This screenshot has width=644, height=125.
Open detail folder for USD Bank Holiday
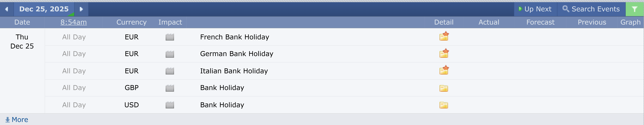coord(444,105)
